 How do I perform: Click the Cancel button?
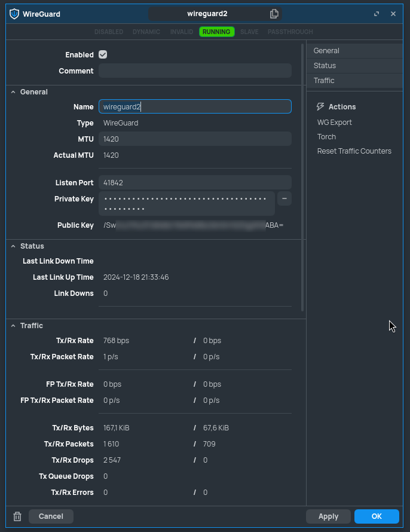click(51, 516)
